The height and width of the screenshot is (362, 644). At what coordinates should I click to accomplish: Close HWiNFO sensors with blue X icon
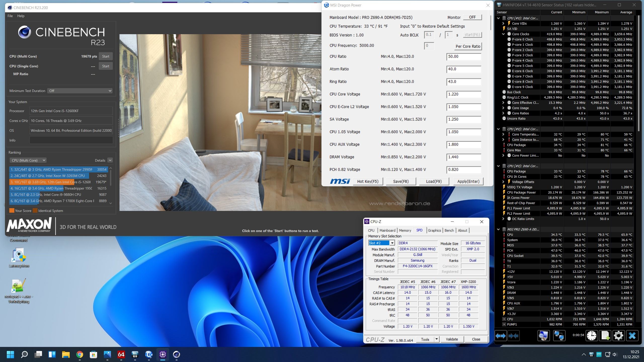[x=632, y=336]
